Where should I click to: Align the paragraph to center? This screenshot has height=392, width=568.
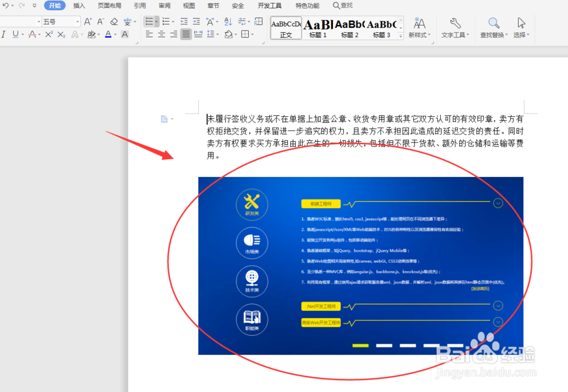tap(161, 35)
